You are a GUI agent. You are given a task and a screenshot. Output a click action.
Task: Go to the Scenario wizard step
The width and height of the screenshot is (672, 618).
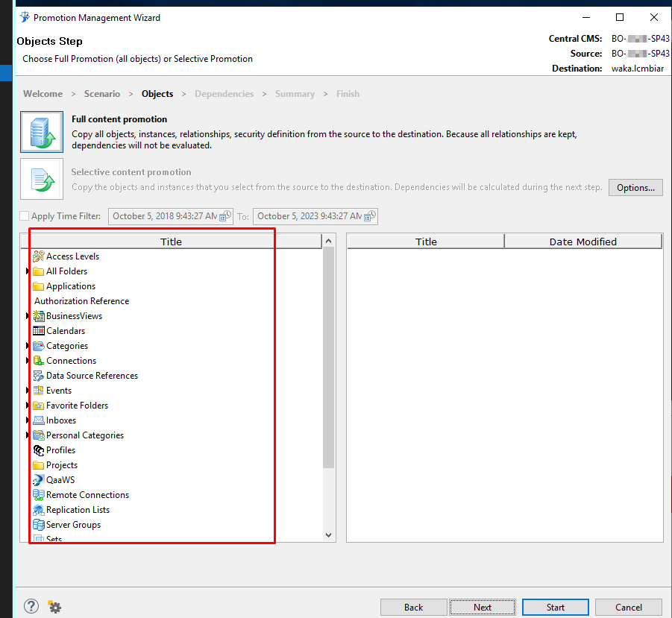[x=102, y=94]
